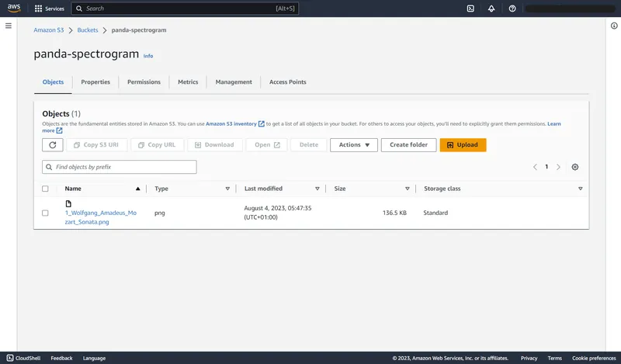This screenshot has height=364, width=621.
Task: Open 1_Wolfgang_Amadeus_Mozart_Sonata.png object link
Action: tap(101, 217)
